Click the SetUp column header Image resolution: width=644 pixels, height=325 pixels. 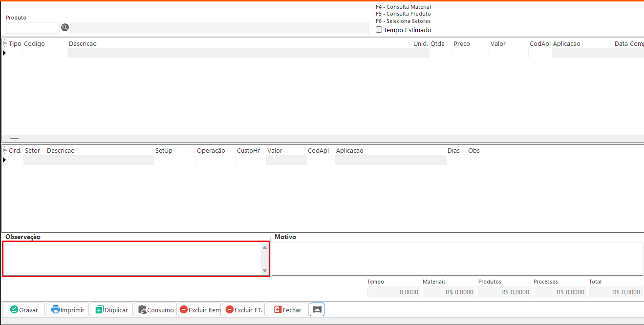164,151
